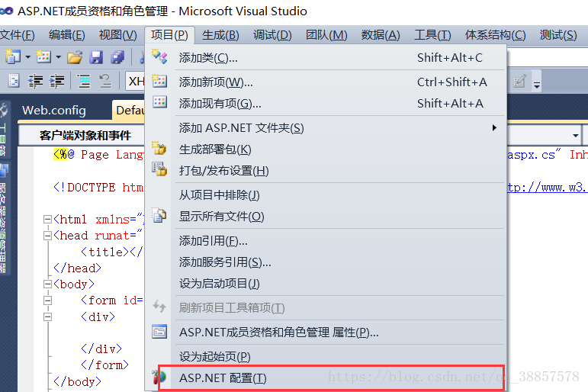Choose 刷新项目工具箱项(T) menu item
Viewport: 588px width, 392px height.
coord(326,308)
